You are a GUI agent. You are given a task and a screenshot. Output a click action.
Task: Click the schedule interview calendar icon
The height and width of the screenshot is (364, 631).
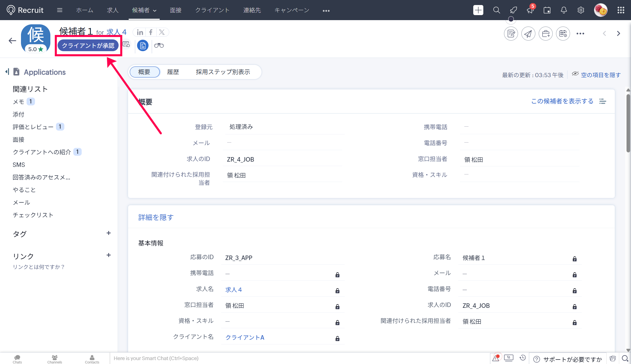point(563,34)
